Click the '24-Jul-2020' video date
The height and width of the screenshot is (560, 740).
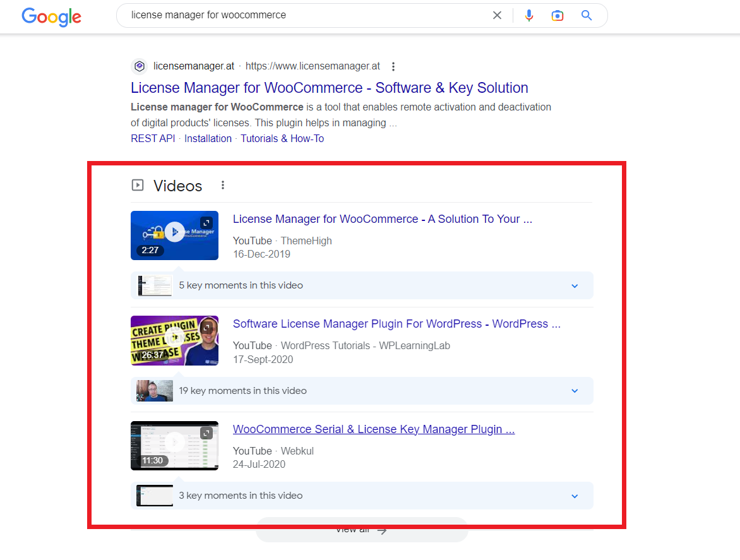click(x=259, y=464)
